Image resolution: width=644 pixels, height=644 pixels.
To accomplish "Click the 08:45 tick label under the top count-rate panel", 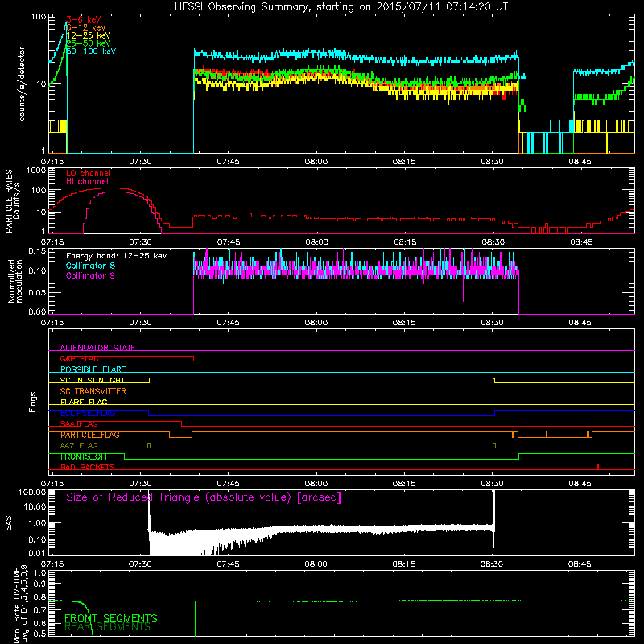I will [580, 162].
